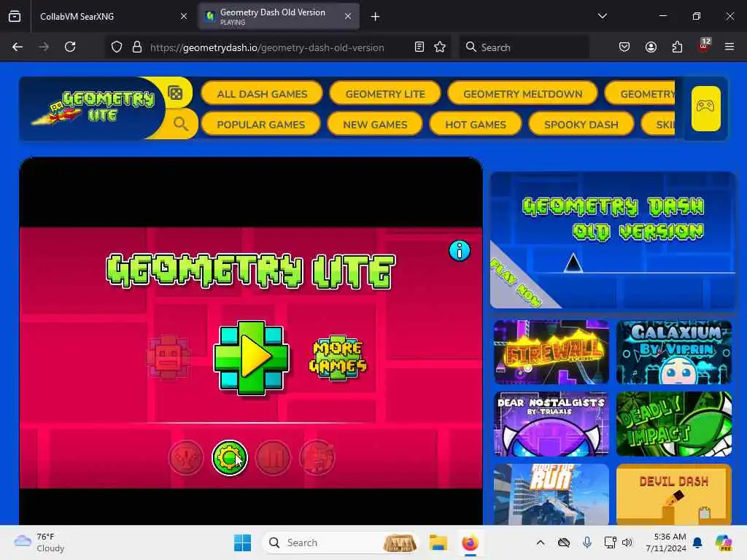Close the Geometry Dash Old Version tab
This screenshot has height=560, width=747.
(x=348, y=16)
